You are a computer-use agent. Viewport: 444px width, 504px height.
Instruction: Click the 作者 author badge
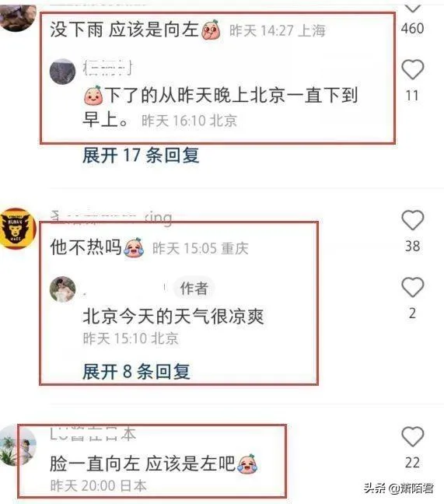click(194, 288)
